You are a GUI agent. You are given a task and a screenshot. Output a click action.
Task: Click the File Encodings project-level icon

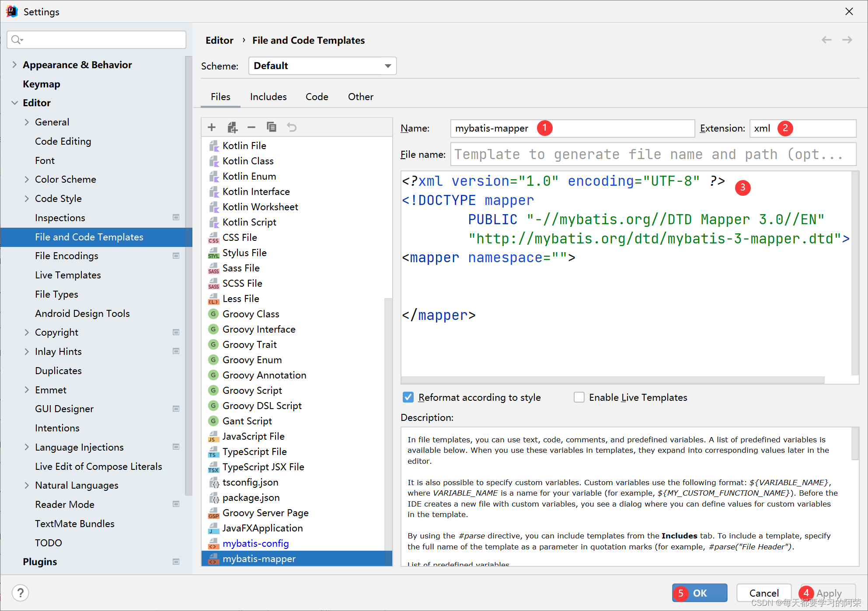click(176, 256)
